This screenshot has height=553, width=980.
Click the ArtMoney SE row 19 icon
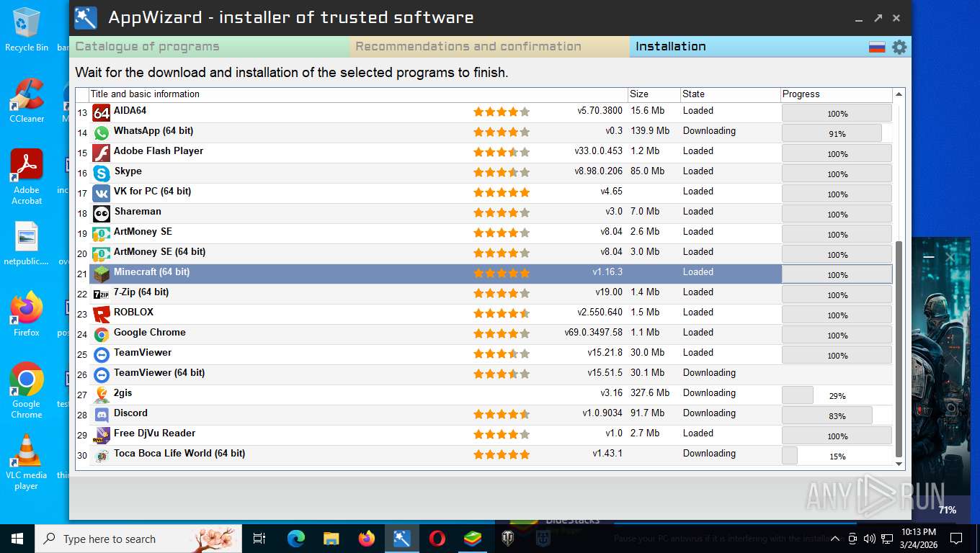[102, 233]
